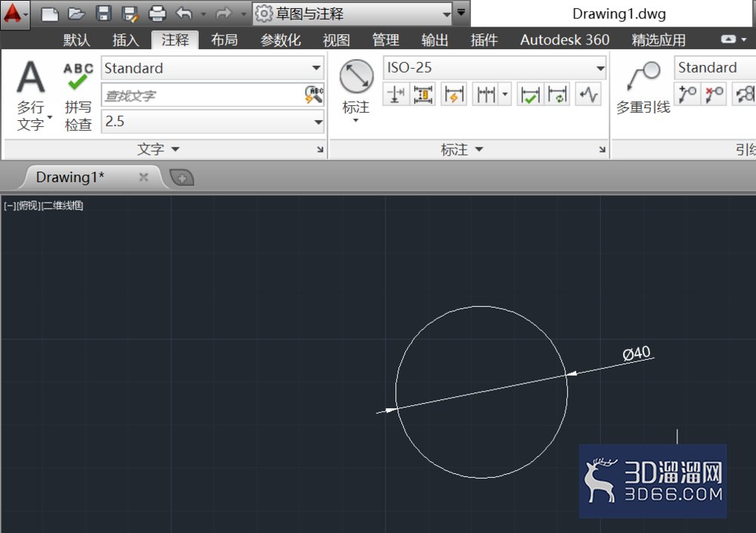756x533 pixels.
Task: Expand the 文字 panel title
Action: tap(159, 150)
